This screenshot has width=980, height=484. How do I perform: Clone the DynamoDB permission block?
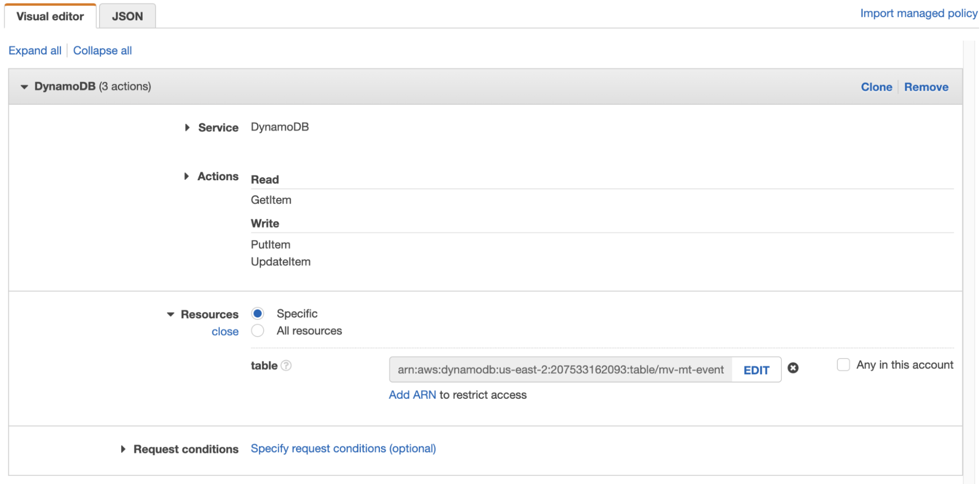tap(877, 87)
